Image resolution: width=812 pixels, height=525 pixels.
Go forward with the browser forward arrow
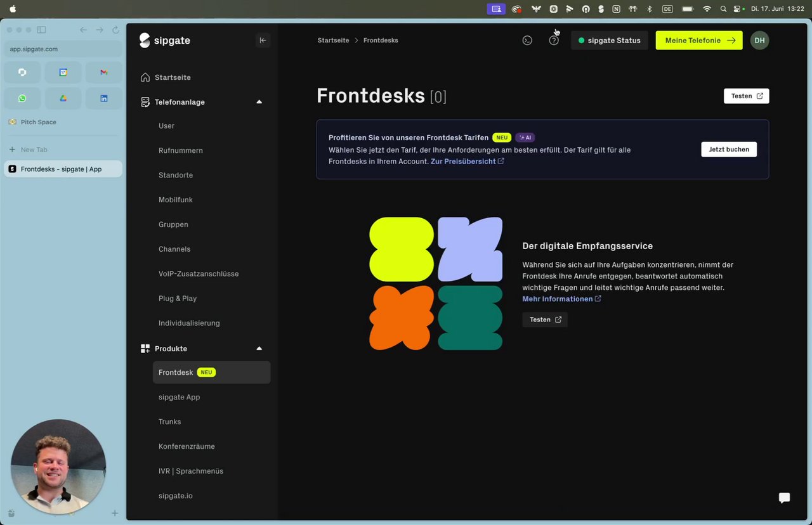pos(100,30)
